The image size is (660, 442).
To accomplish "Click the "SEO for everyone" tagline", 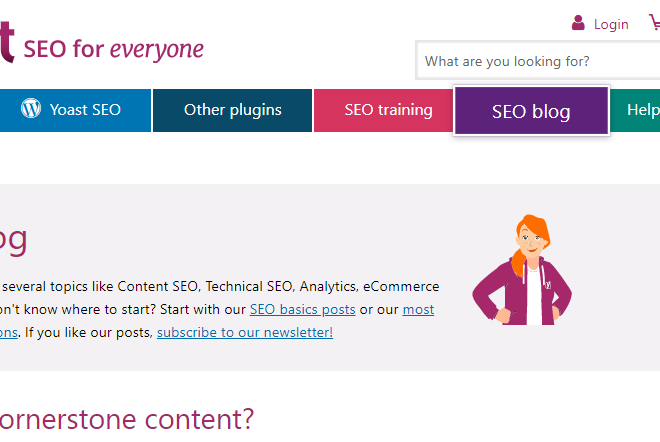I will pyautogui.click(x=114, y=49).
